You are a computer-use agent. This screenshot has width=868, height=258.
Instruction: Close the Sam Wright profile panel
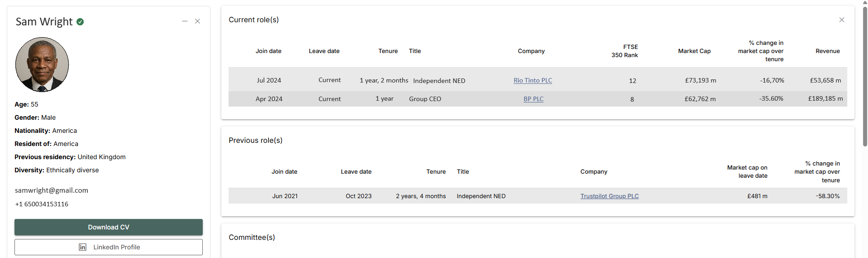(x=197, y=21)
